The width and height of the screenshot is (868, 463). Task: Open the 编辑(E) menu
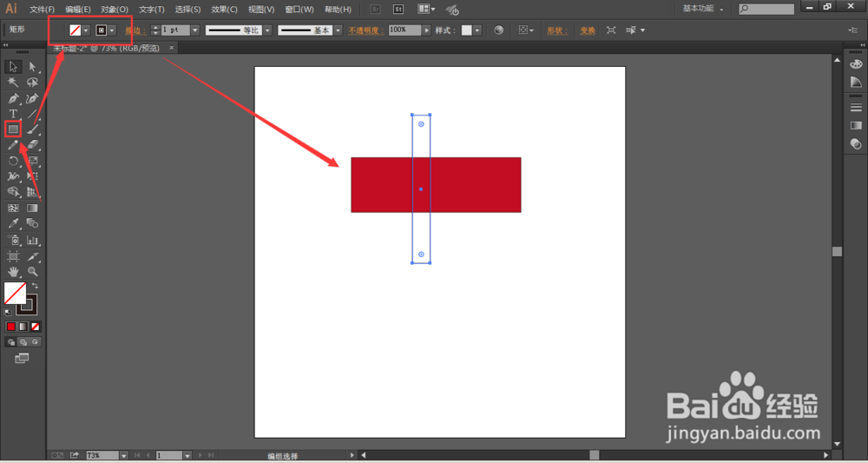[x=78, y=10]
